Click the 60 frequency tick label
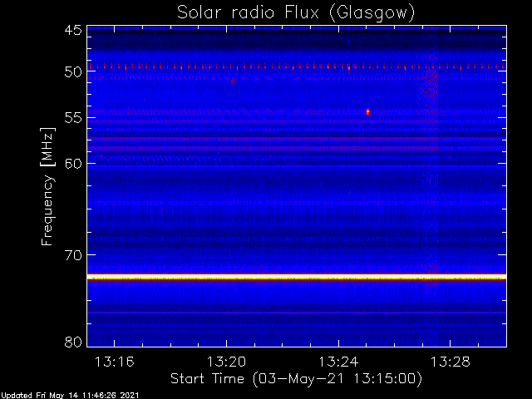The image size is (532, 399). point(73,164)
